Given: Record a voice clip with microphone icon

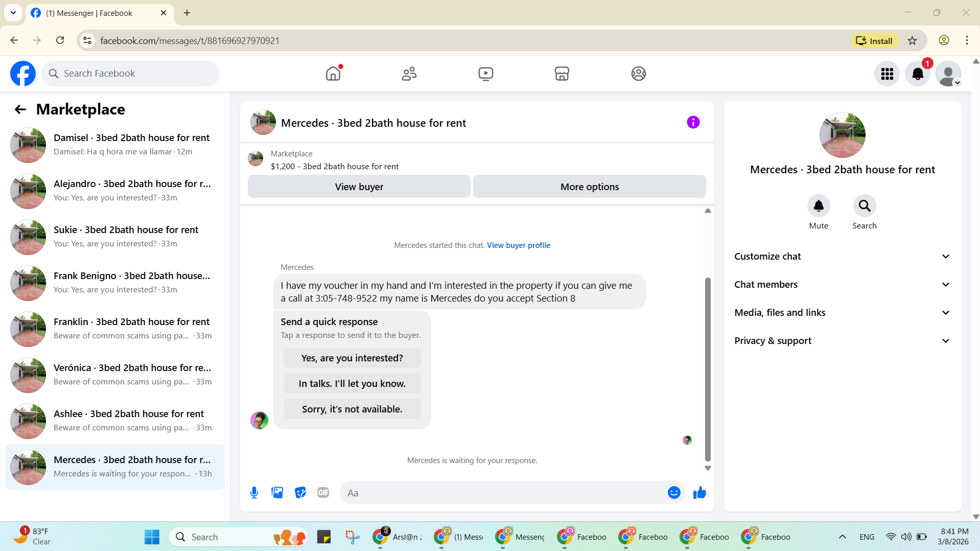Looking at the screenshot, I should click(254, 493).
